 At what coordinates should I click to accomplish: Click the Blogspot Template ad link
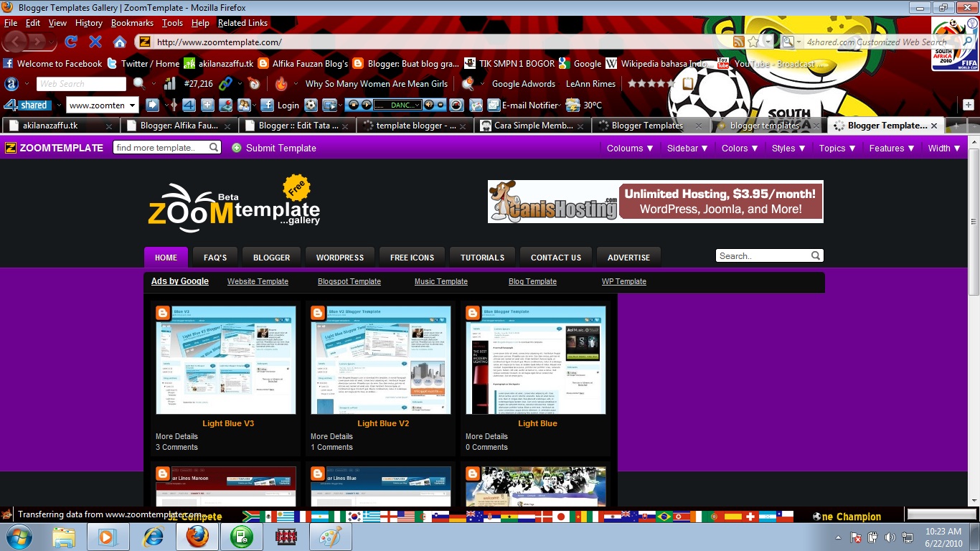[349, 281]
